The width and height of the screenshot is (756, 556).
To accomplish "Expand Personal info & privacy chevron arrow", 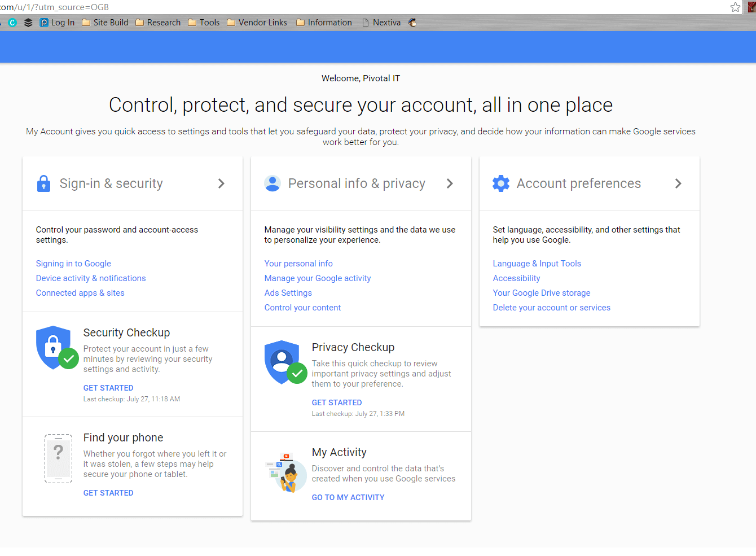I will [x=450, y=183].
